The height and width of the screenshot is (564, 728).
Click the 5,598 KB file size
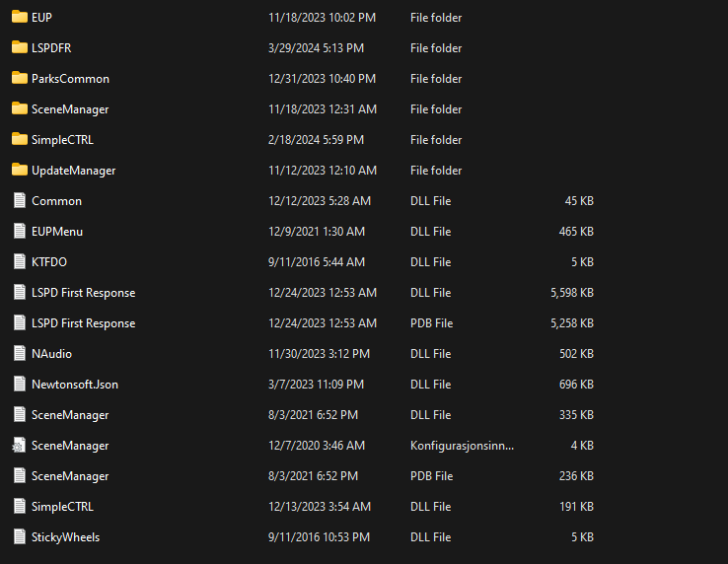click(572, 293)
